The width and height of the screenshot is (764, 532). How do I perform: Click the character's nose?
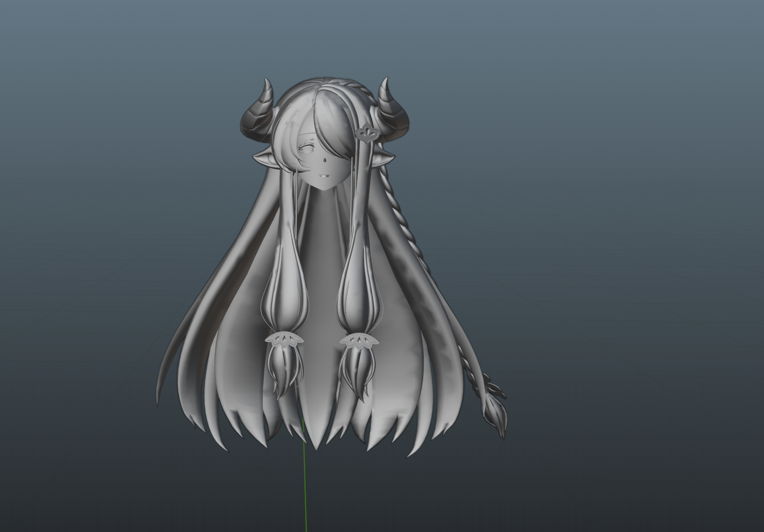point(324,161)
